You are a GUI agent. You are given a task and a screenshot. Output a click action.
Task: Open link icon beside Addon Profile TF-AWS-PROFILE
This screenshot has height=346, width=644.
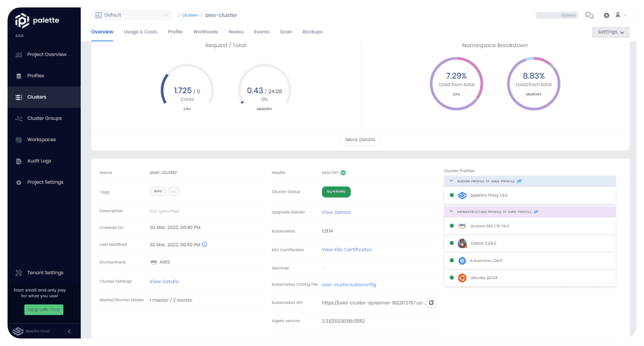520,181
